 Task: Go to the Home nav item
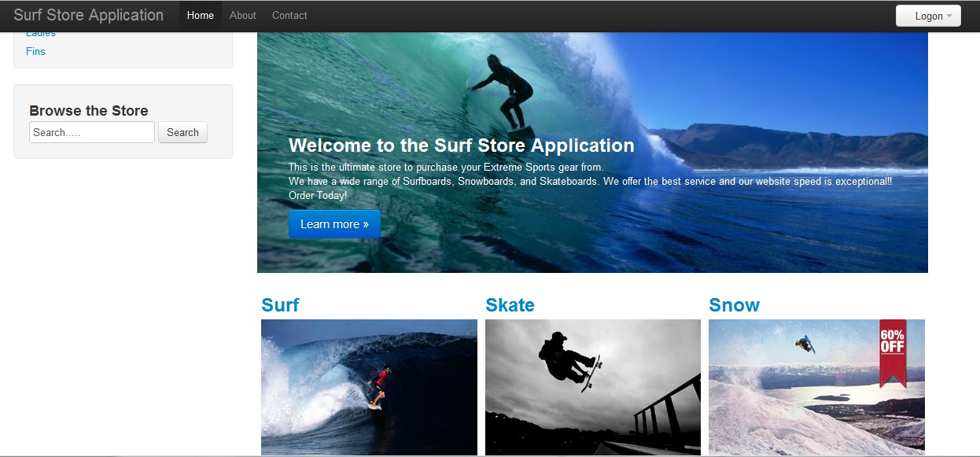point(201,16)
